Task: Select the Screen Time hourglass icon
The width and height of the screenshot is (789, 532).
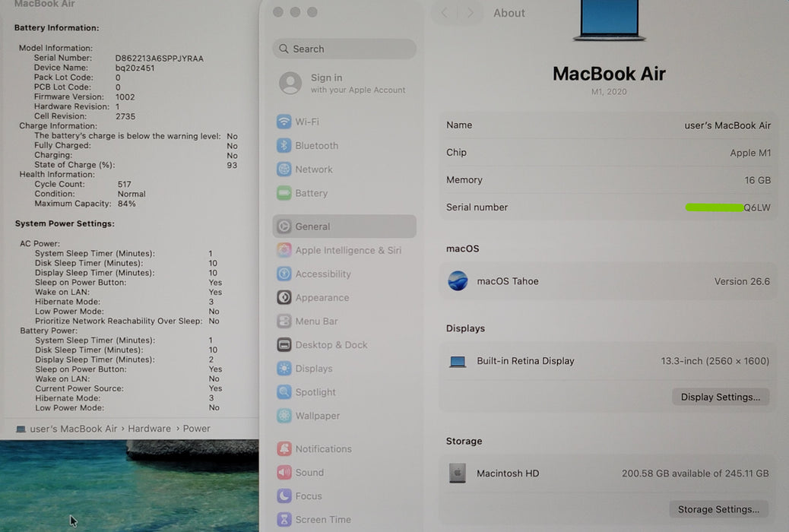Action: (x=284, y=519)
